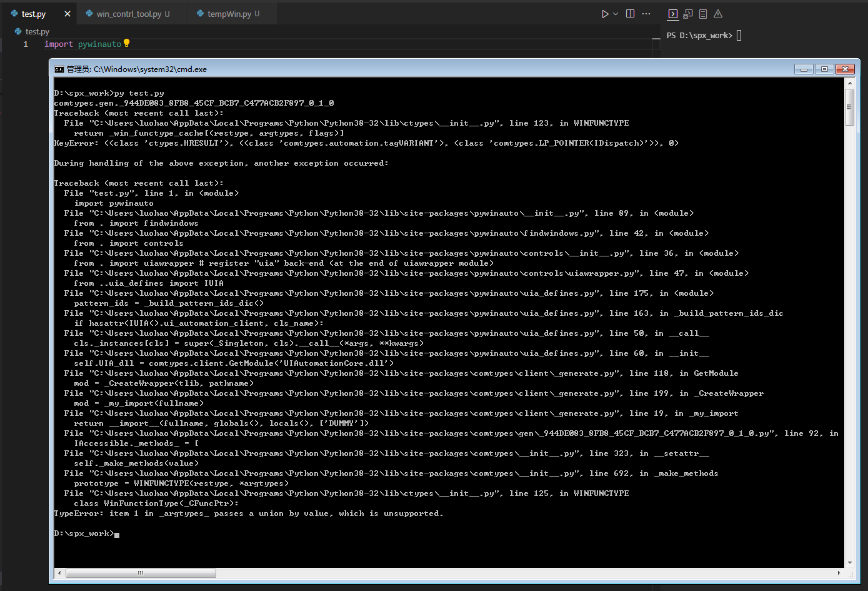
Task: Click the cmd vertical scrollbar thumb
Action: click(850, 107)
